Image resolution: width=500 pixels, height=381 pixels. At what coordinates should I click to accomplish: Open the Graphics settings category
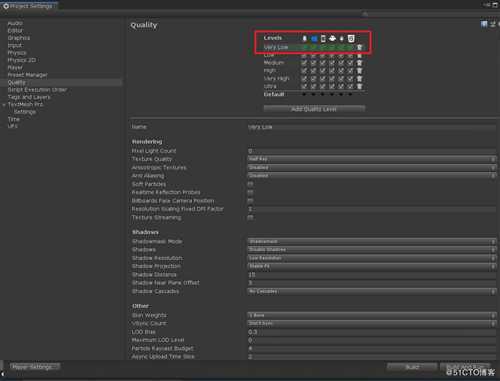pyautogui.click(x=19, y=38)
